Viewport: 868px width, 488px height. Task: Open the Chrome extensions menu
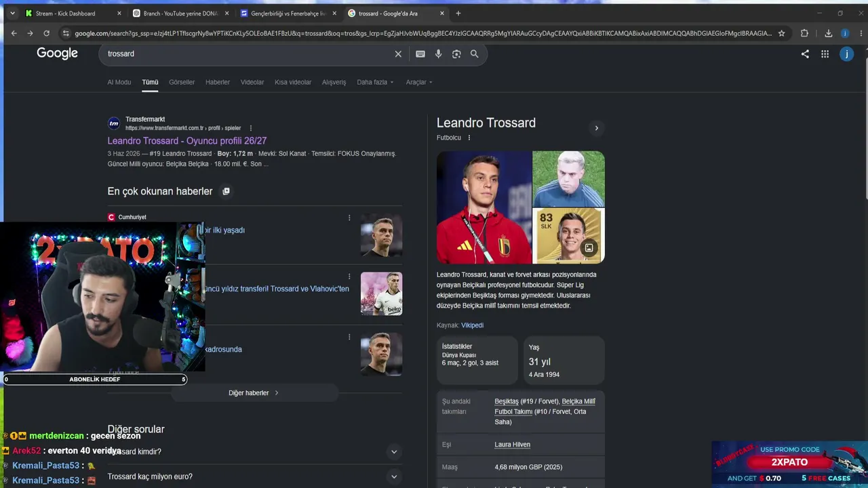804,33
